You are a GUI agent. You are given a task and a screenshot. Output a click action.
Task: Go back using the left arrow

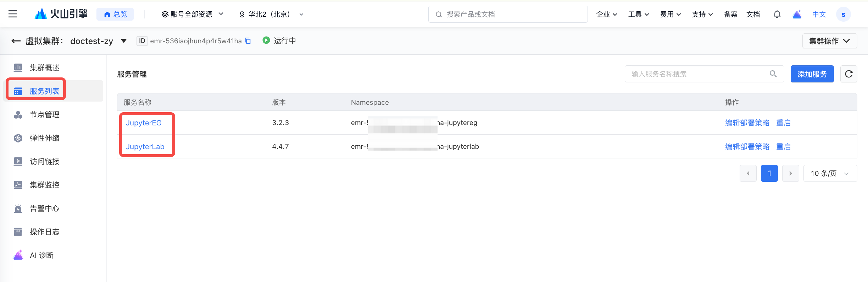pos(16,41)
